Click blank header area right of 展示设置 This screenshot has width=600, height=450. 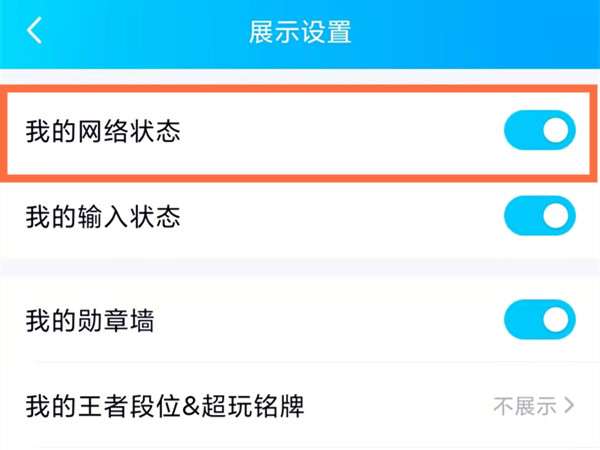480,31
